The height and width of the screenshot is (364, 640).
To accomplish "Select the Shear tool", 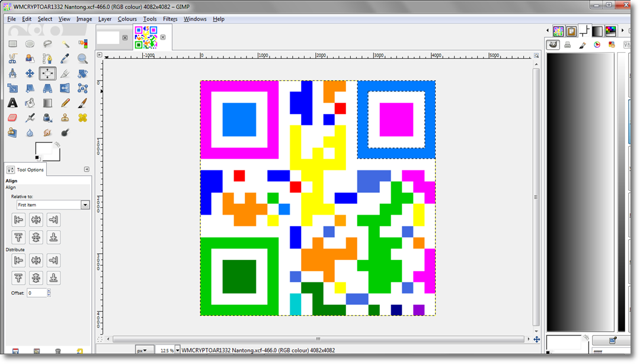I will [x=30, y=88].
